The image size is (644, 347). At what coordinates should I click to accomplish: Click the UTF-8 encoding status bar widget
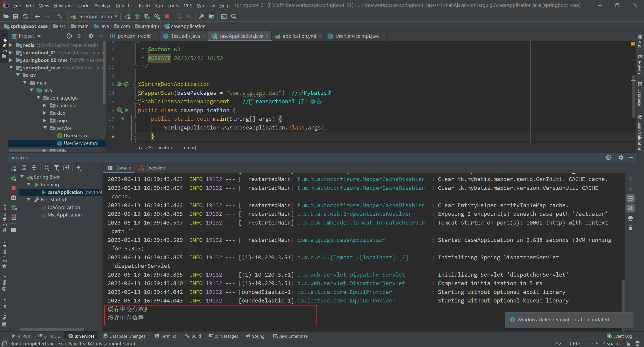(592, 343)
